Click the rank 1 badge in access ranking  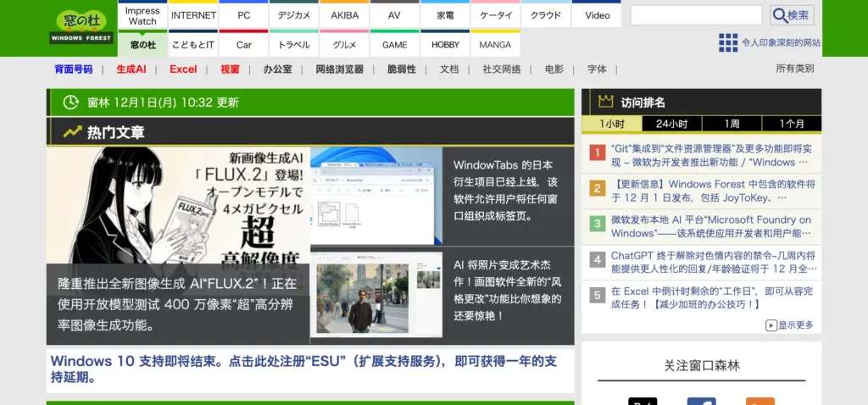[598, 153]
